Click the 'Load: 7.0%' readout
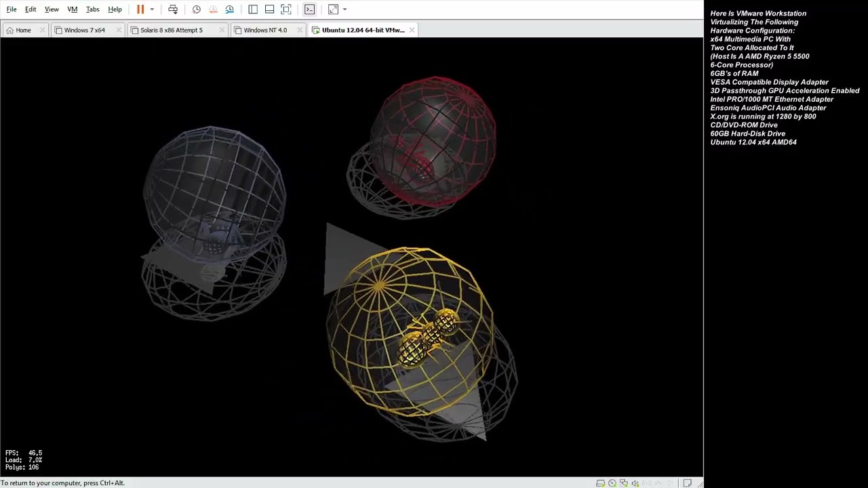 click(24, 460)
